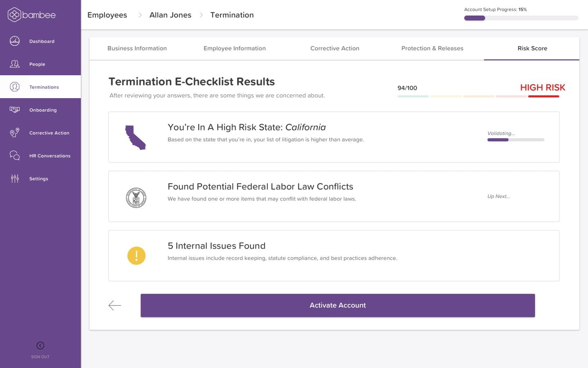Click the bambee logo
The width and height of the screenshot is (588, 368).
click(x=31, y=15)
